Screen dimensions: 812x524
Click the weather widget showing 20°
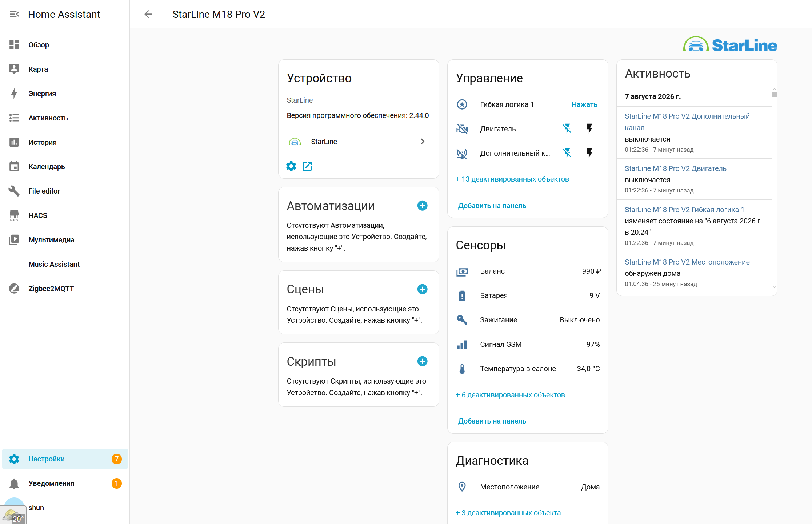(13, 515)
